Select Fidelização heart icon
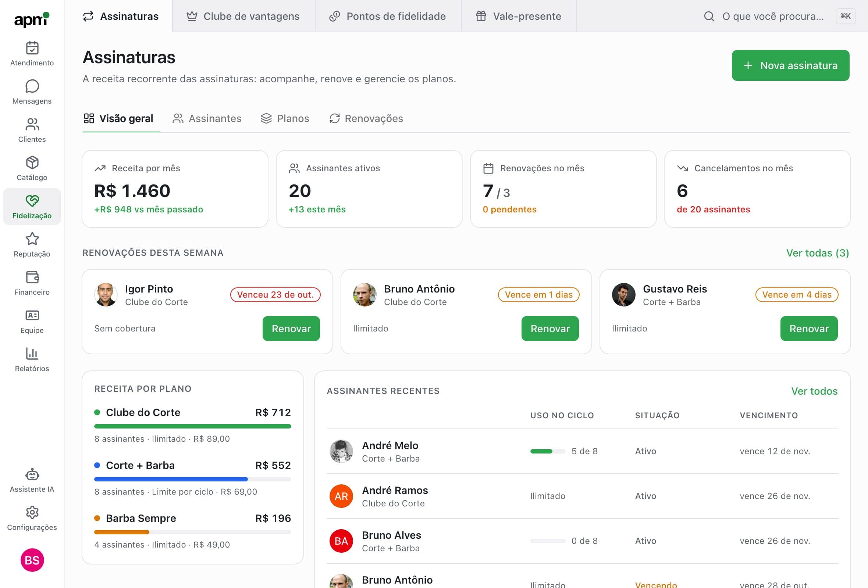 pyautogui.click(x=32, y=201)
